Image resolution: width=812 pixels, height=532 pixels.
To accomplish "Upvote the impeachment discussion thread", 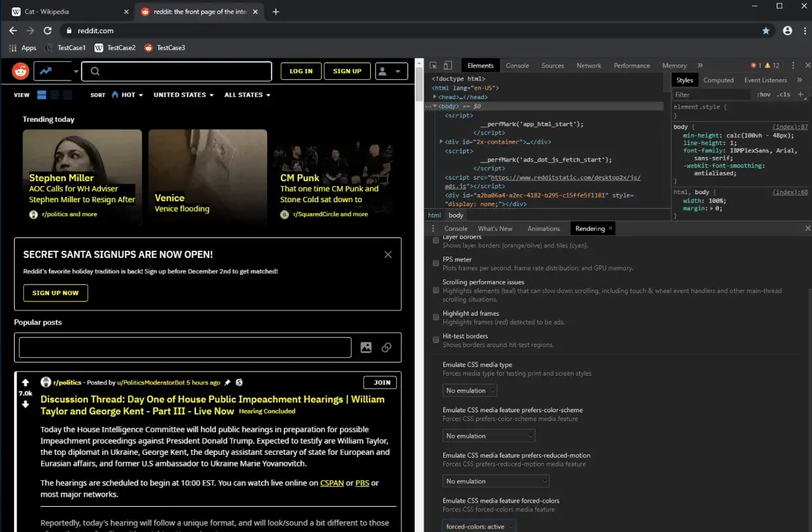I will (x=25, y=382).
